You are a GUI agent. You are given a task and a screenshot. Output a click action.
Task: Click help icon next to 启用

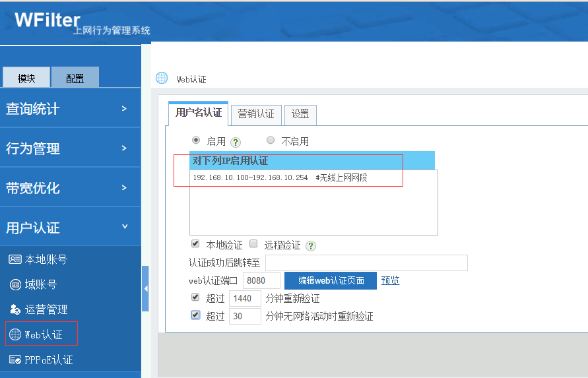click(236, 142)
